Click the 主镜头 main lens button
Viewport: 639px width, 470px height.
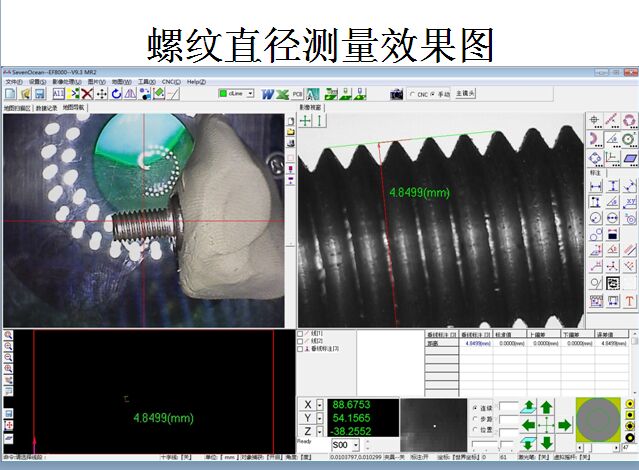[465, 93]
